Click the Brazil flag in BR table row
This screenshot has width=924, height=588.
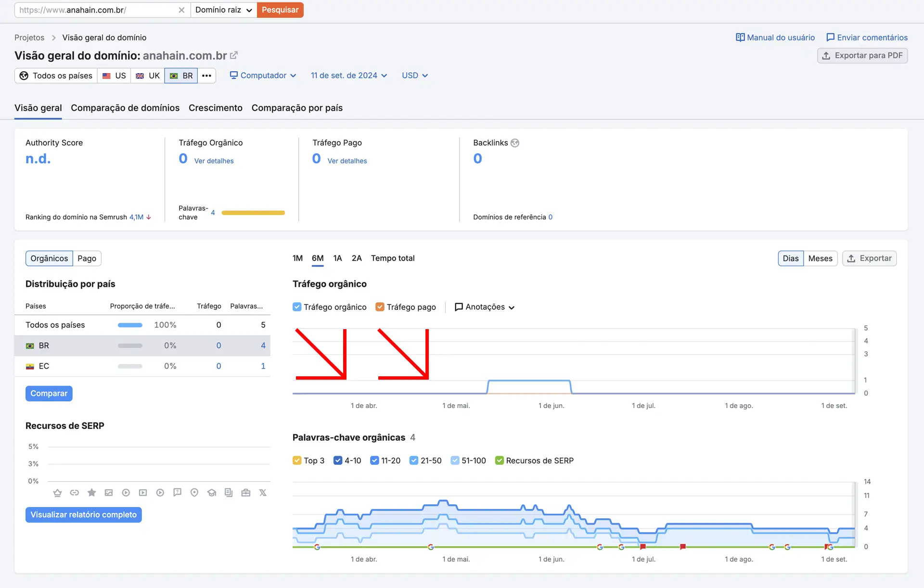(x=30, y=346)
